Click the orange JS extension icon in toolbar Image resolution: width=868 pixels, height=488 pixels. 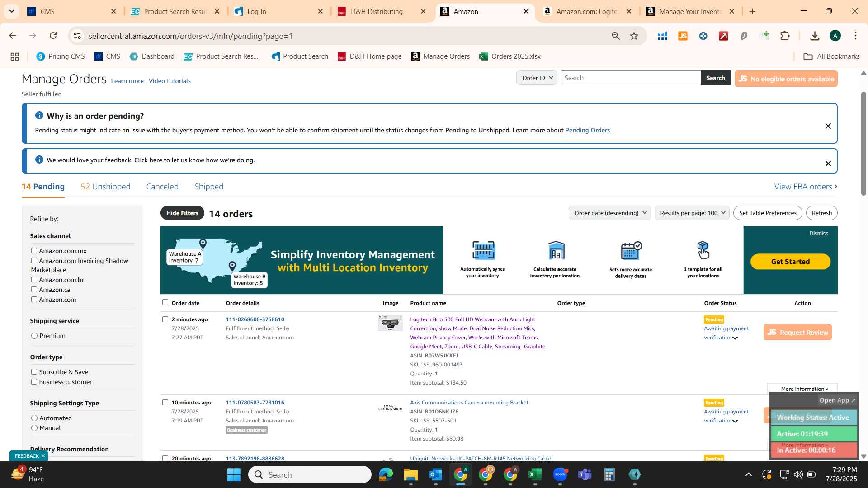coord(683,36)
